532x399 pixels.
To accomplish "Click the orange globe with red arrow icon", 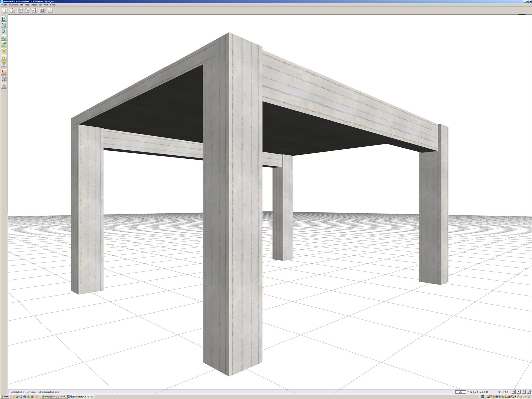I will [4, 72].
